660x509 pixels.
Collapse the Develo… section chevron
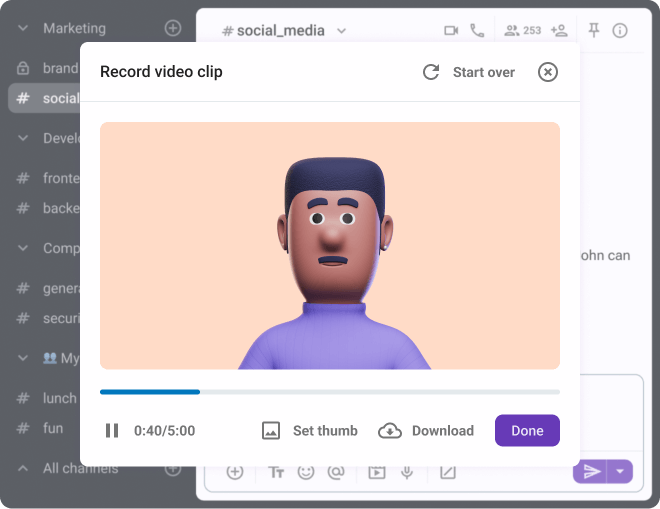coord(23,138)
